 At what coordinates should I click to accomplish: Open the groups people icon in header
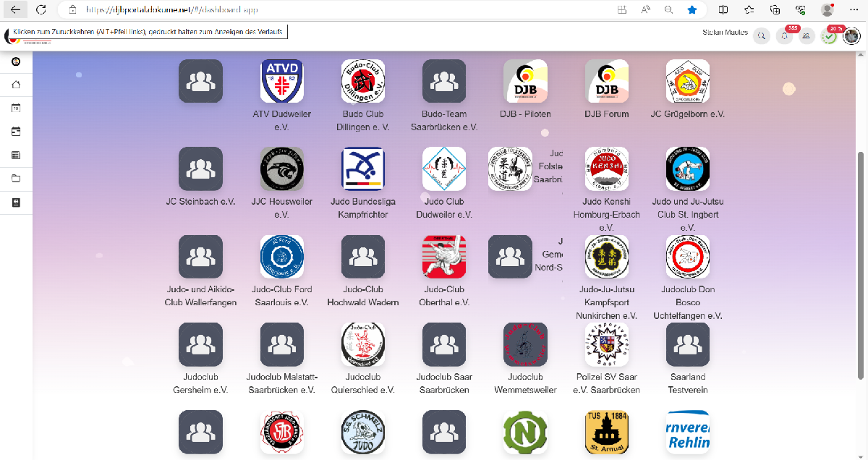(807, 35)
